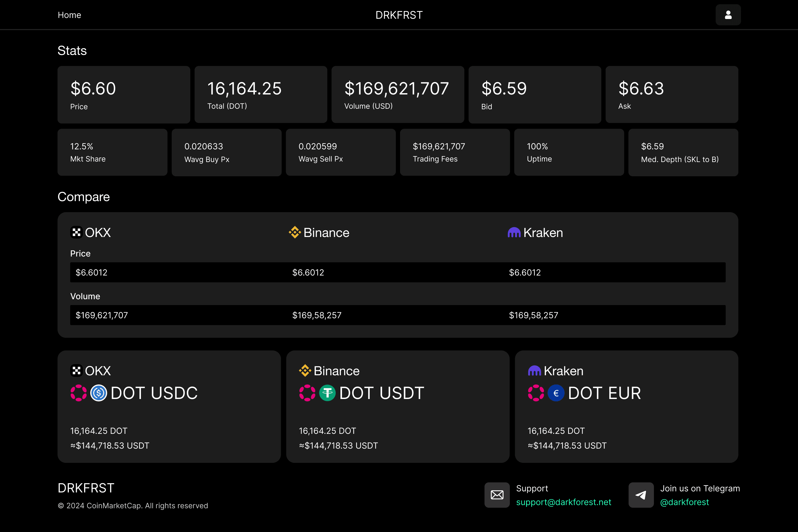This screenshot has width=798, height=532.
Task: Click the Med. Depth (SKL to B) tile
Action: [x=683, y=152]
